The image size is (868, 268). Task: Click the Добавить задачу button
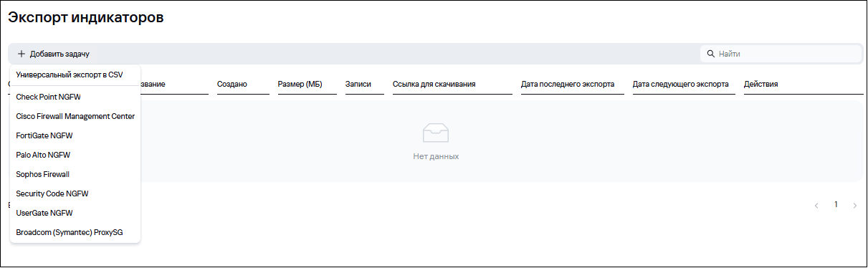coord(54,54)
